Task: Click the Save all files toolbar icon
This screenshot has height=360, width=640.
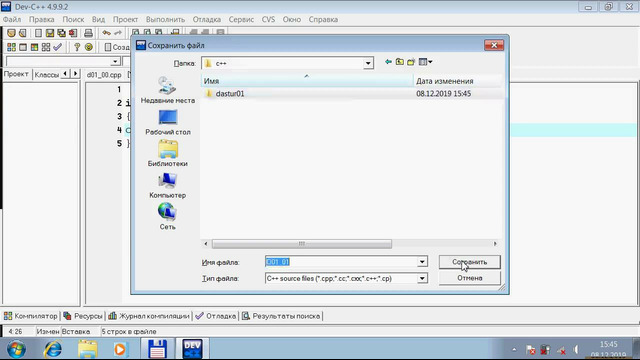Action: point(61,33)
